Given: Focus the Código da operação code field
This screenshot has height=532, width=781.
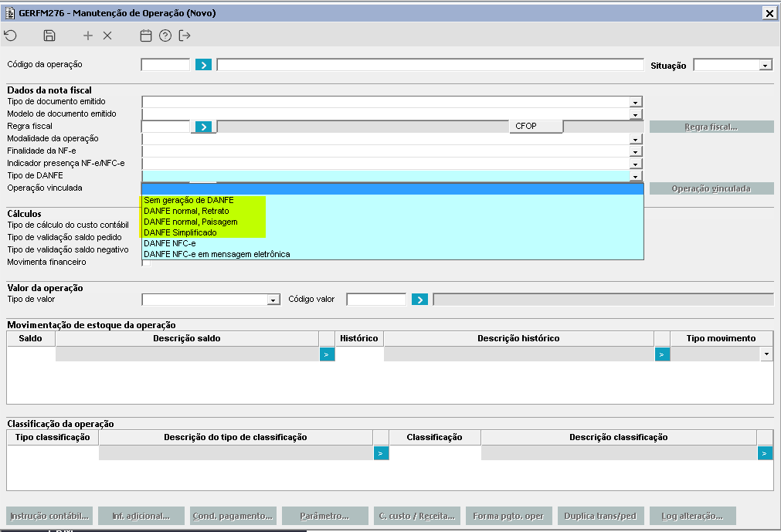Looking at the screenshot, I should pos(165,65).
